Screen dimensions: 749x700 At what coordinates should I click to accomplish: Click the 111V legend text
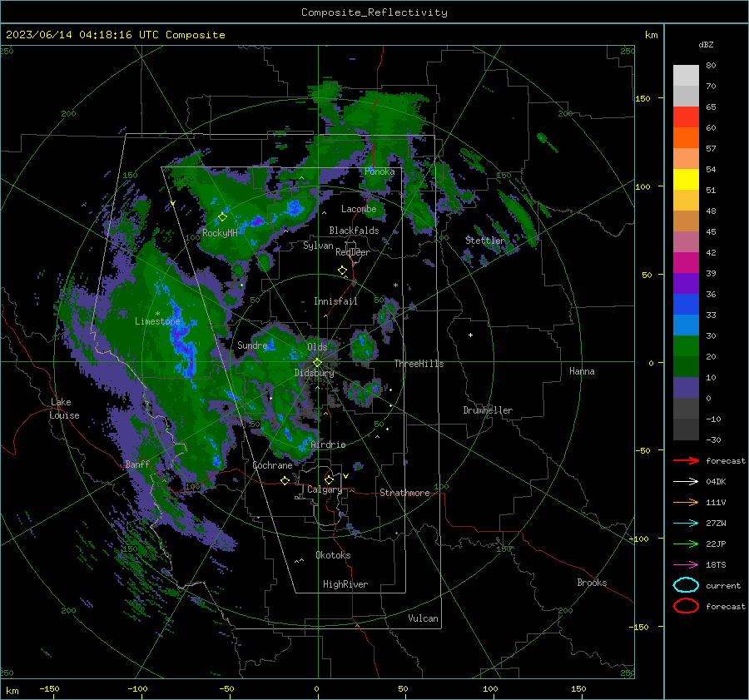(716, 502)
